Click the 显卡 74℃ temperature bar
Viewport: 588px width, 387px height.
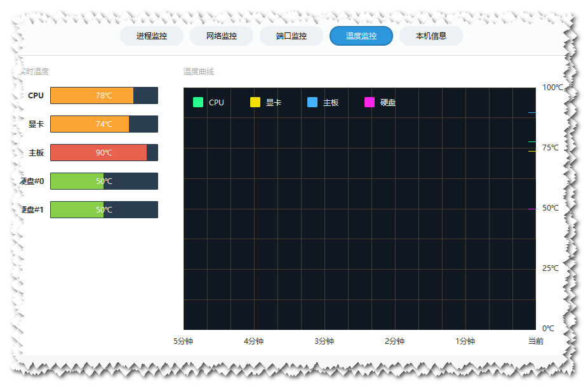point(104,124)
